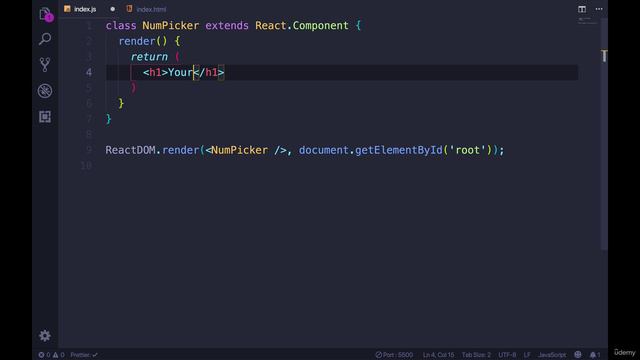Viewport: 640px width, 360px height.
Task: Change the UTF-8 encoding selector
Action: [507, 355]
